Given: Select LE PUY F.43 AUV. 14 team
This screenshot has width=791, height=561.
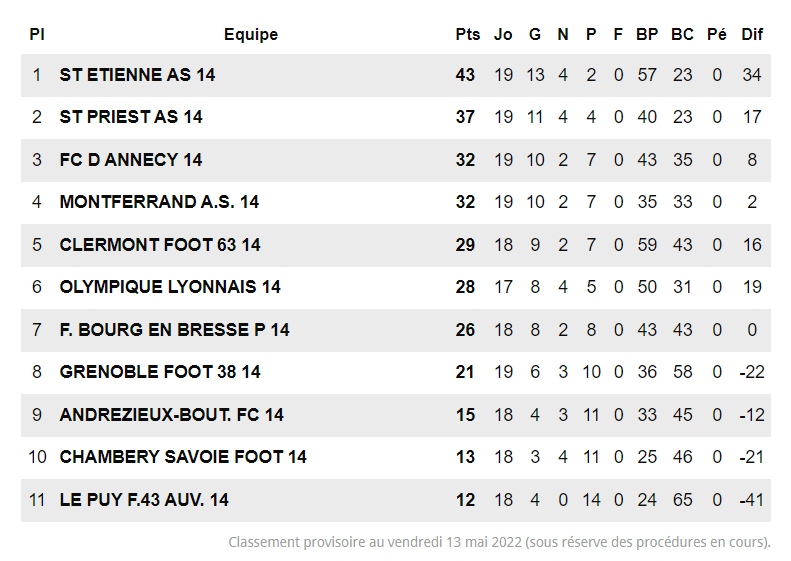Looking at the screenshot, I should 144,500.
